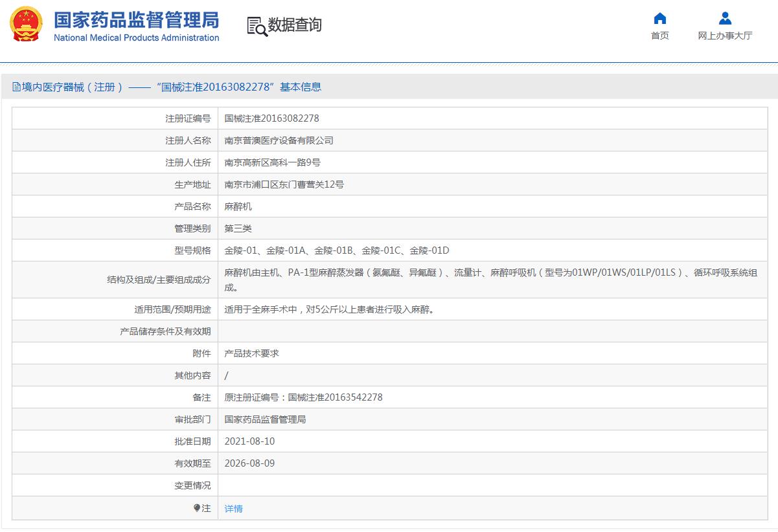
Task: Open the 网上办事大厅 user icon
Action: click(725, 18)
